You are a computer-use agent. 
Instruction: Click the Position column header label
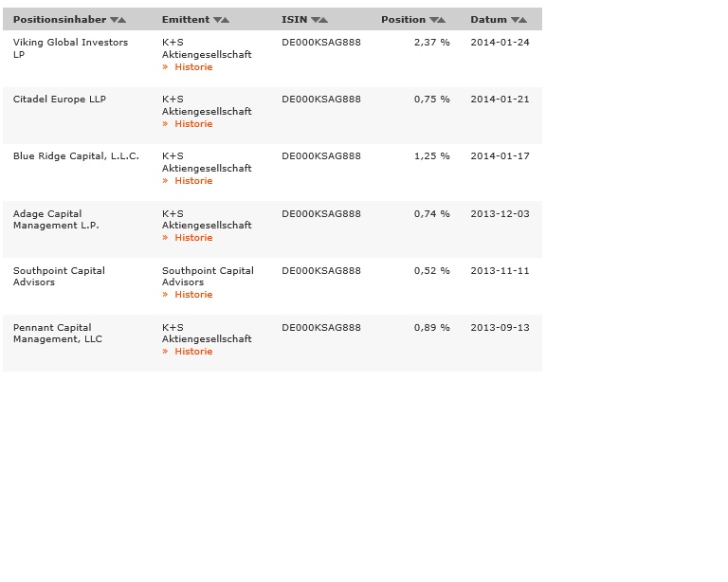(404, 20)
